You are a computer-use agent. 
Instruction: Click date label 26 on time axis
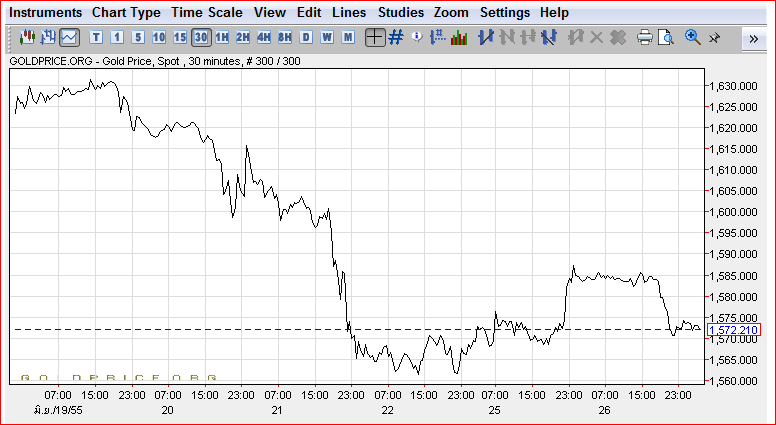coord(604,411)
